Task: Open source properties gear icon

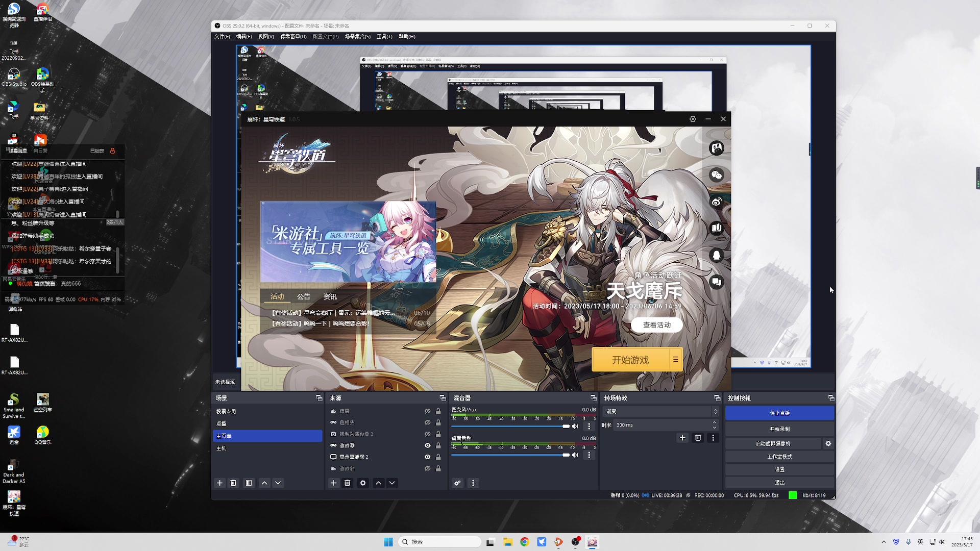Action: click(363, 483)
